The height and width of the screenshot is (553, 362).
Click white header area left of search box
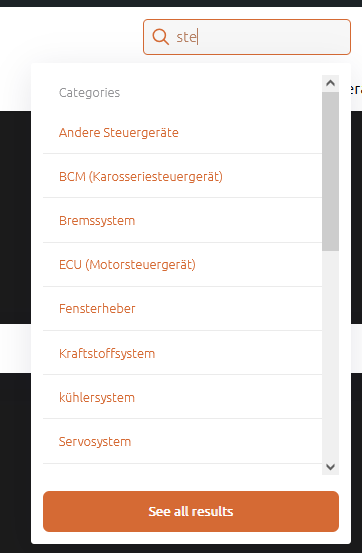71,35
